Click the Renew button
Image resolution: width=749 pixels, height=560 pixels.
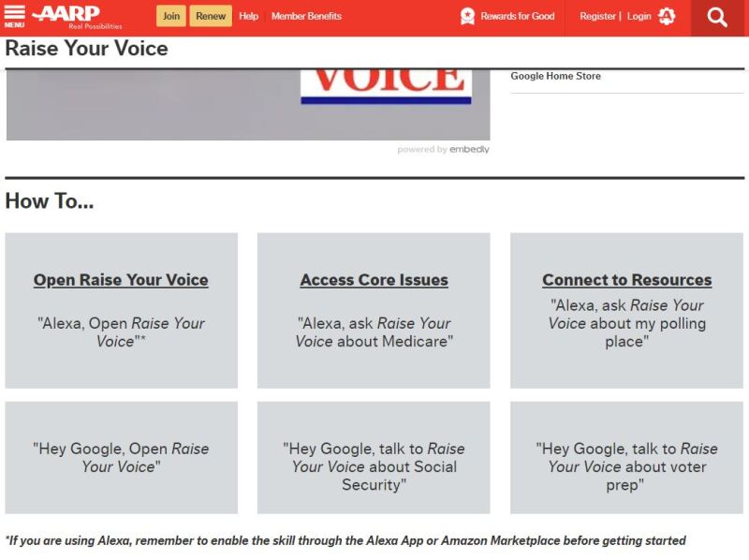211,16
